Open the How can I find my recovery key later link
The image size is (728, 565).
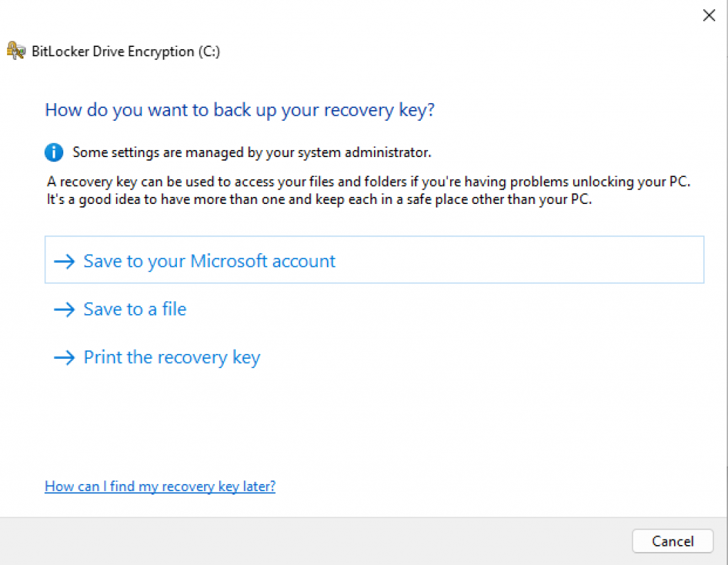click(160, 486)
